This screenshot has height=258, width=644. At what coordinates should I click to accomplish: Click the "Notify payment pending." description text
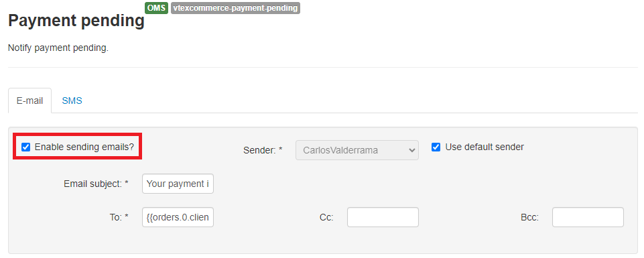coord(58,48)
